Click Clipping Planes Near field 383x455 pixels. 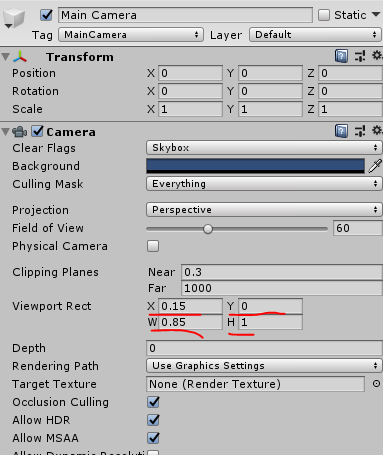[x=282, y=272]
